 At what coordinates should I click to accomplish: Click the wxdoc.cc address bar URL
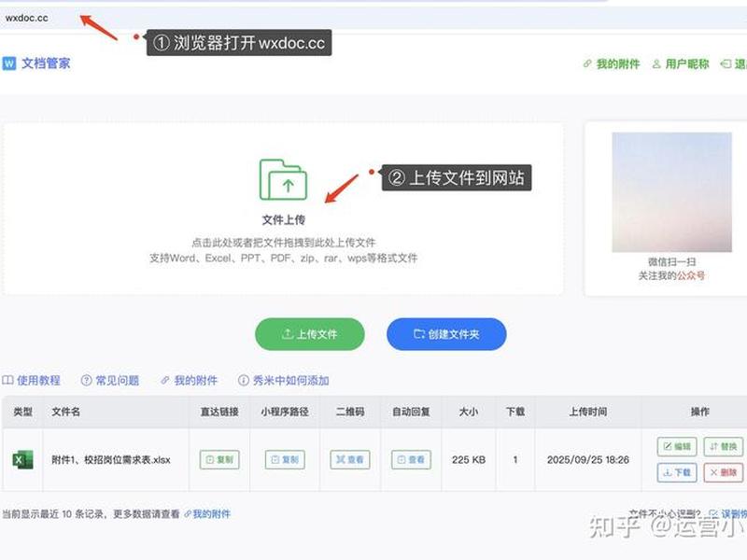pyautogui.click(x=27, y=18)
